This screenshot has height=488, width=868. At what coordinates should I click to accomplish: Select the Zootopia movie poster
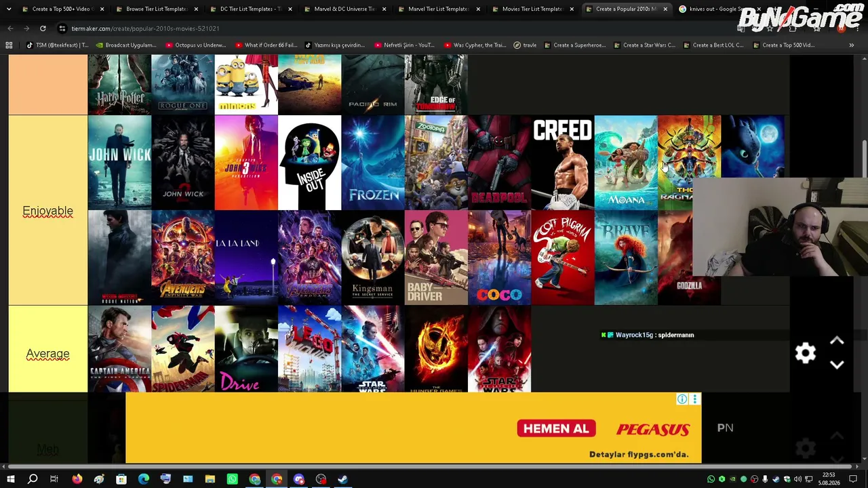436,163
